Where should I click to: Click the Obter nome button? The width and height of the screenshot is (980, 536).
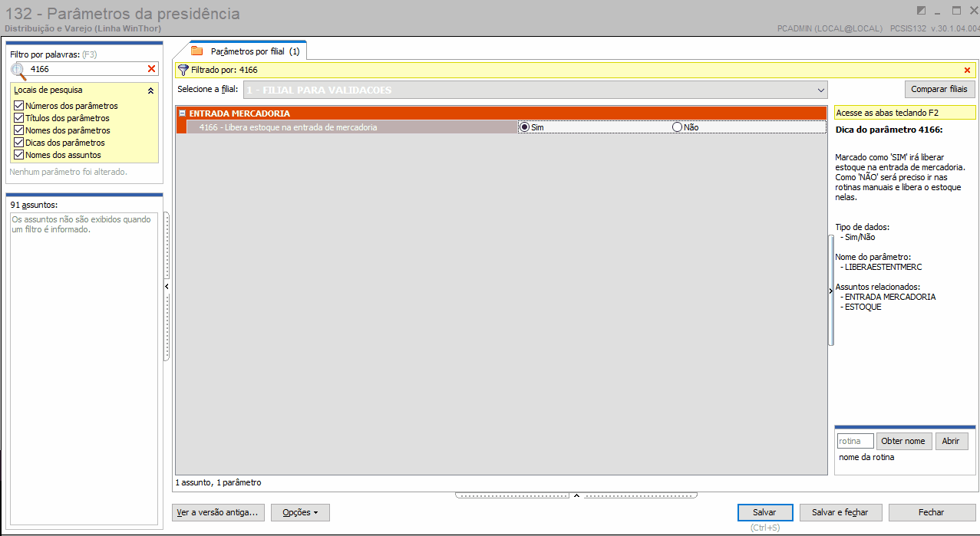pos(903,441)
